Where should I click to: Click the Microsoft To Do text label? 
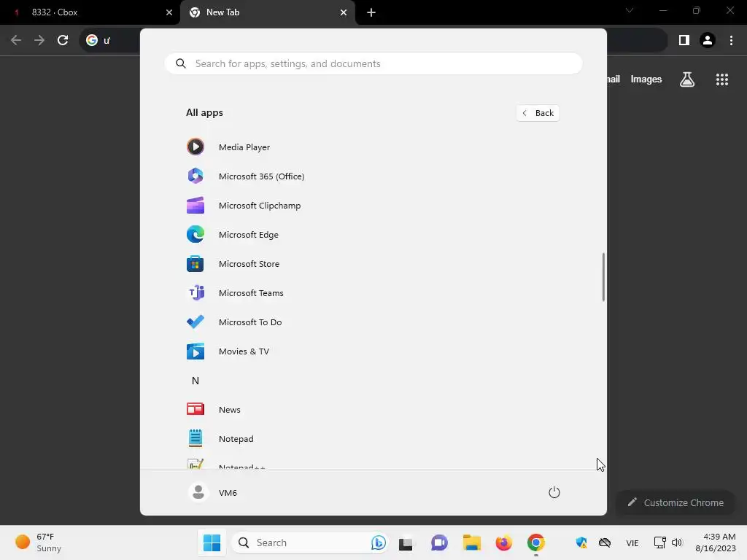250,322
